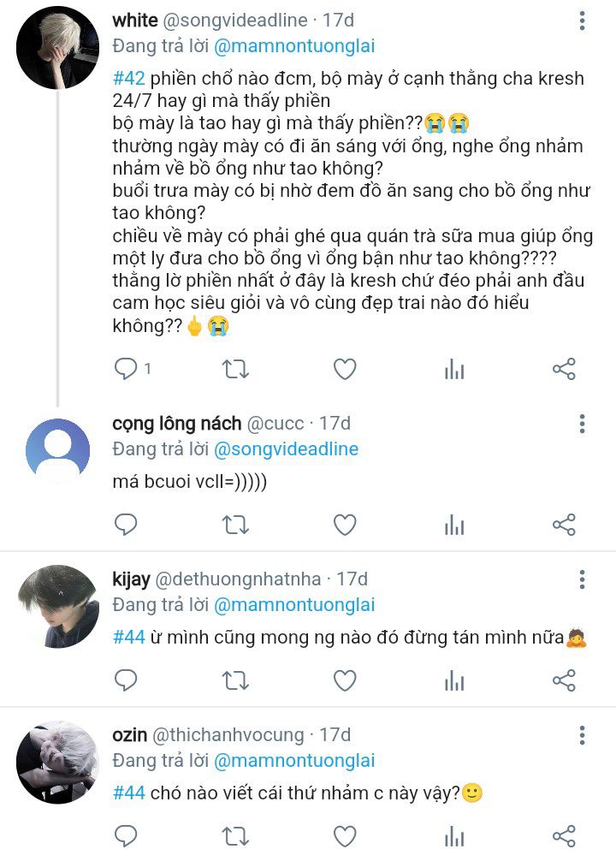Like the "má bcuoi vcll" reply

tap(345, 525)
